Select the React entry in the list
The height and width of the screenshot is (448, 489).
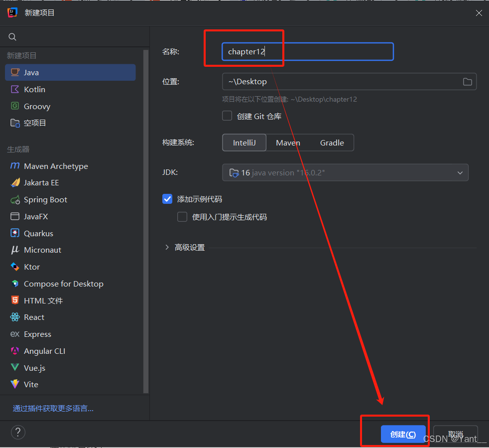[71, 317]
